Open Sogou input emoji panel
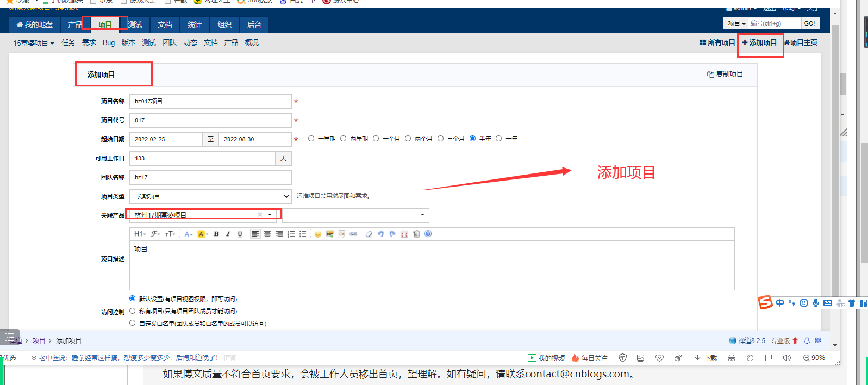The height and width of the screenshot is (385, 868). [x=803, y=303]
